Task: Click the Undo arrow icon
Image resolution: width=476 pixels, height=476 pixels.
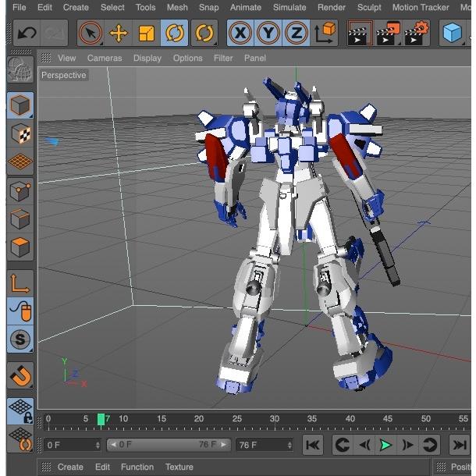Action: (x=27, y=33)
